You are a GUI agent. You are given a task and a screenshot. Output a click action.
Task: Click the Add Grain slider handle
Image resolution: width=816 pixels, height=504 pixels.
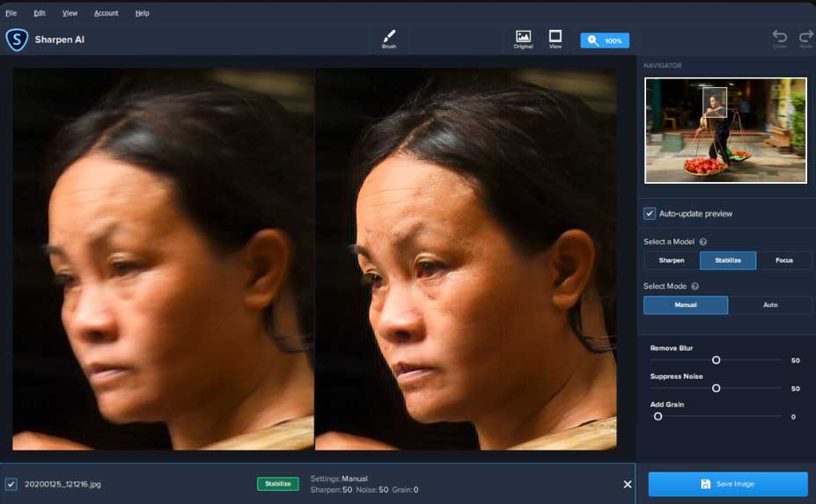(658, 416)
